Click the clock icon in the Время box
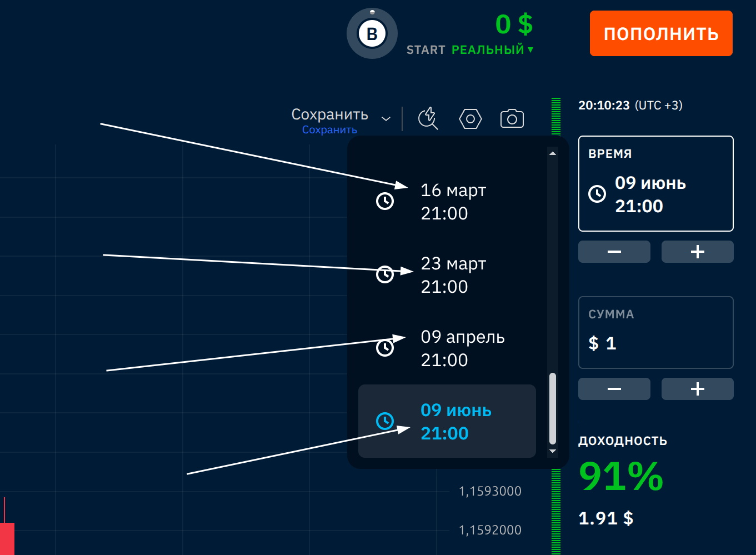This screenshot has height=555, width=756. click(x=597, y=194)
